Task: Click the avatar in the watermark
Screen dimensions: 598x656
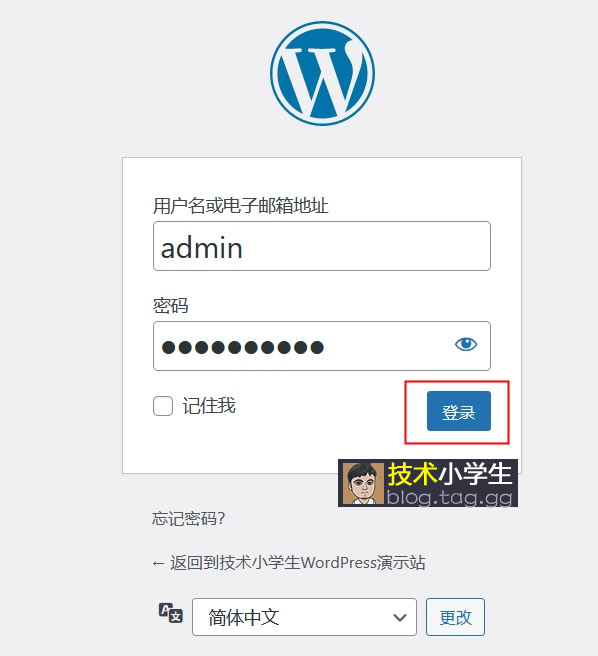Action: pos(363,483)
